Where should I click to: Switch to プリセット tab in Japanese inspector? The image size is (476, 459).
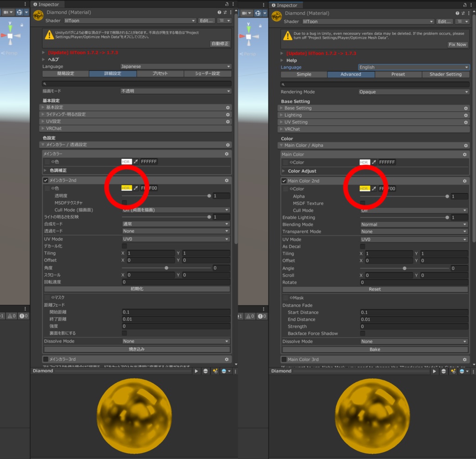click(x=160, y=73)
